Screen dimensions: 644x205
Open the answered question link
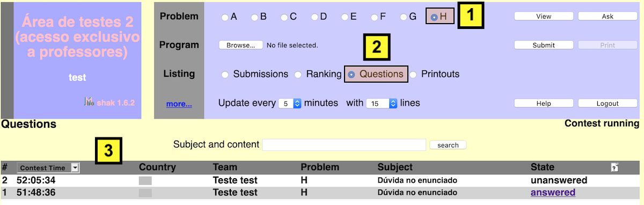point(553,193)
